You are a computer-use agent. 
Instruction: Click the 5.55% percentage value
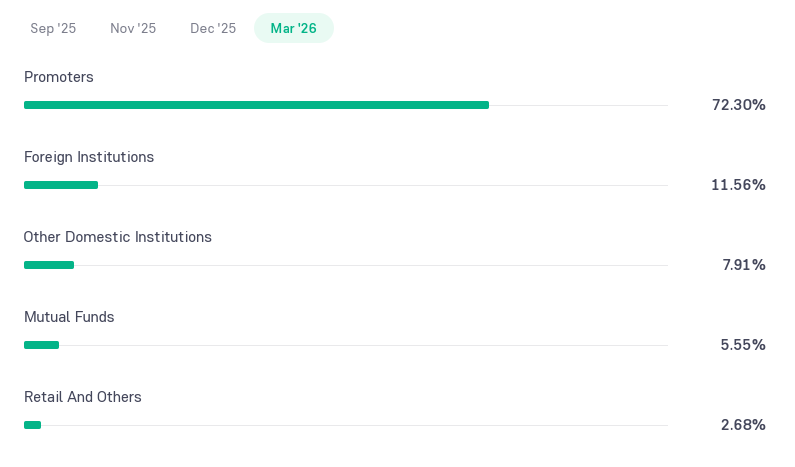coord(743,345)
